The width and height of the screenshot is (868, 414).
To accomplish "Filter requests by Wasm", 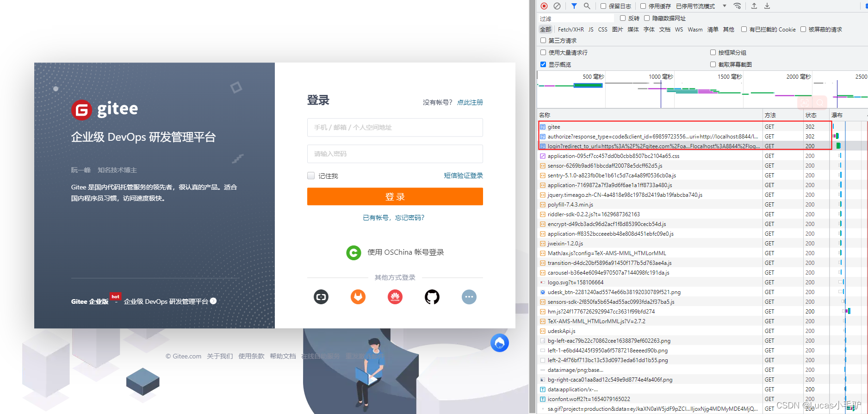I will pos(695,29).
